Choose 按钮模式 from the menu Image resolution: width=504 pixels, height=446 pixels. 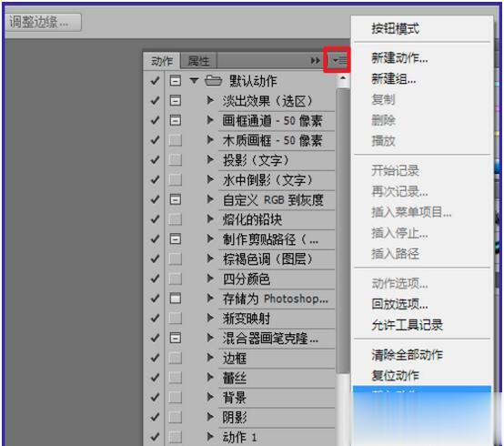pos(396,28)
